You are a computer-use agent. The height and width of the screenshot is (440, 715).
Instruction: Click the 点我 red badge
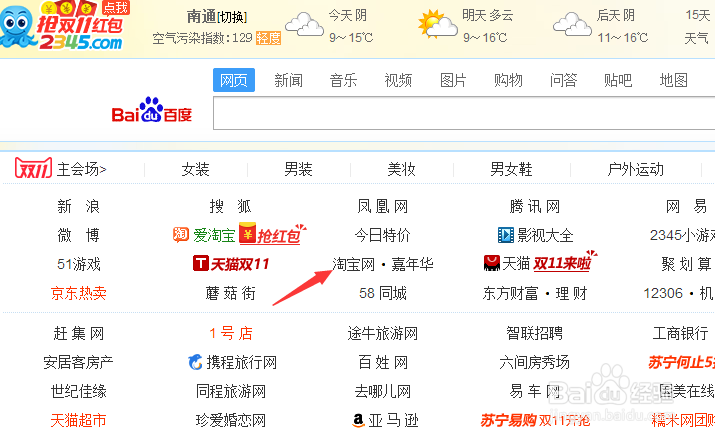[116, 7]
